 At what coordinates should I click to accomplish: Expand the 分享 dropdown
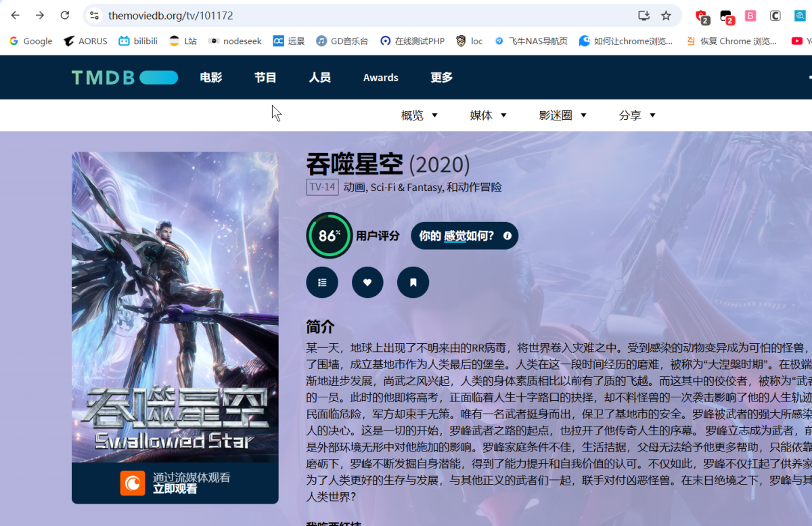click(637, 115)
